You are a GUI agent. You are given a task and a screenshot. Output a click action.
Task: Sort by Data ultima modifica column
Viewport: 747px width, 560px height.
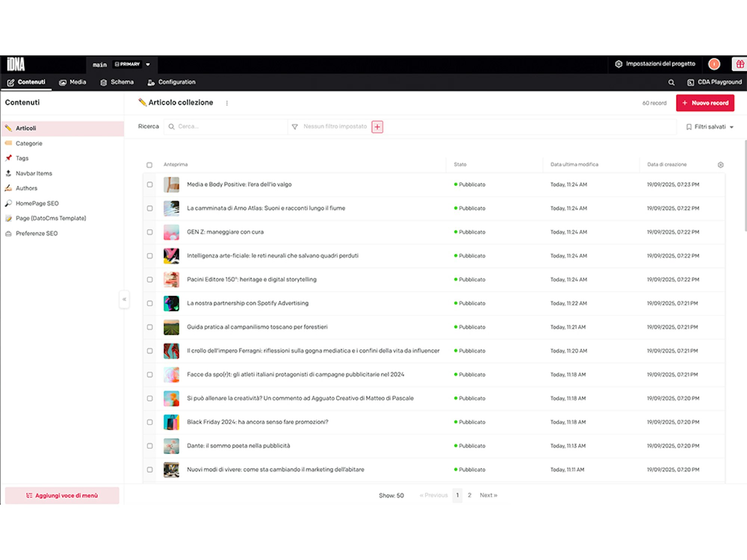(574, 165)
